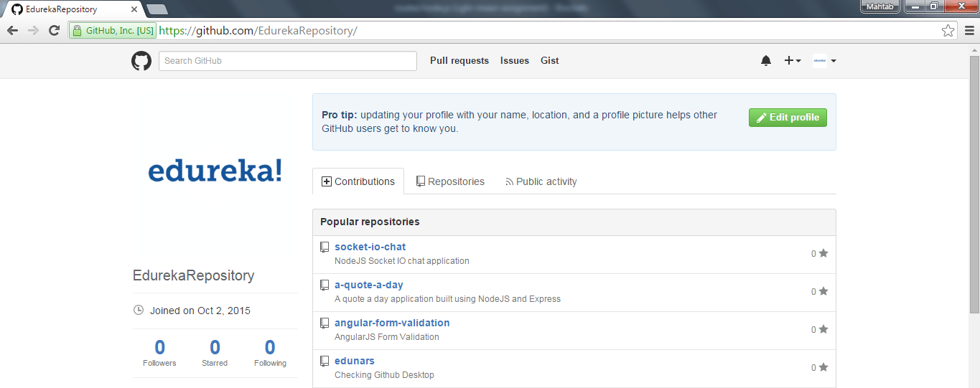Open the user avatar account dropdown
This screenshot has height=388, width=980.
click(x=824, y=61)
